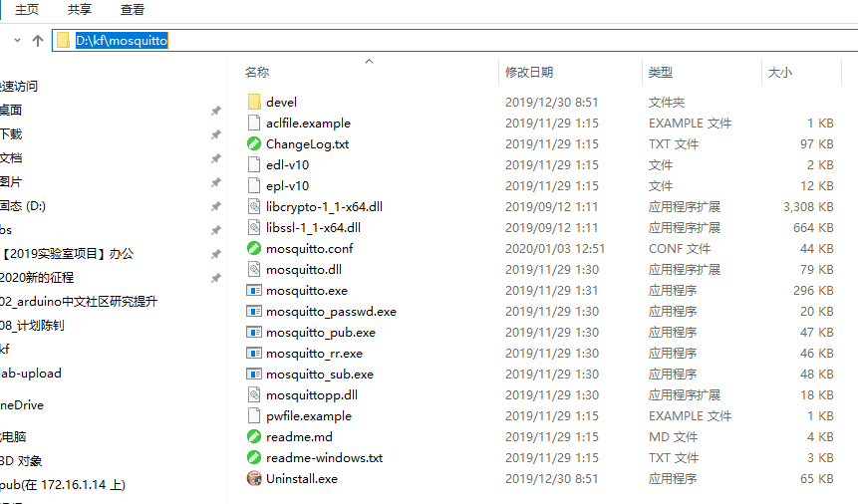This screenshot has height=504, width=858.
Task: Unpin 固态 (D:) using its pin icon
Action: [216, 206]
